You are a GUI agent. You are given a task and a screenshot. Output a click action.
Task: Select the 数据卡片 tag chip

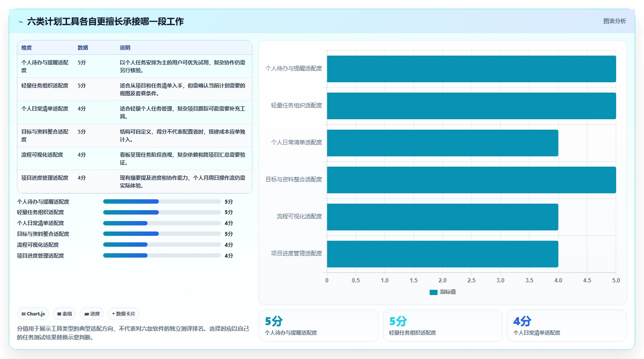coord(124,314)
